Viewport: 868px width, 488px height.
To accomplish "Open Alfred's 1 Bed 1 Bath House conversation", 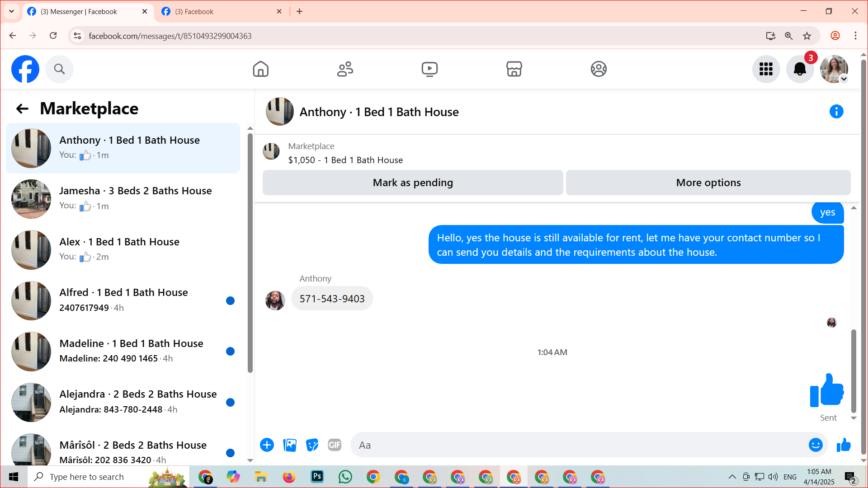I will coord(123,300).
